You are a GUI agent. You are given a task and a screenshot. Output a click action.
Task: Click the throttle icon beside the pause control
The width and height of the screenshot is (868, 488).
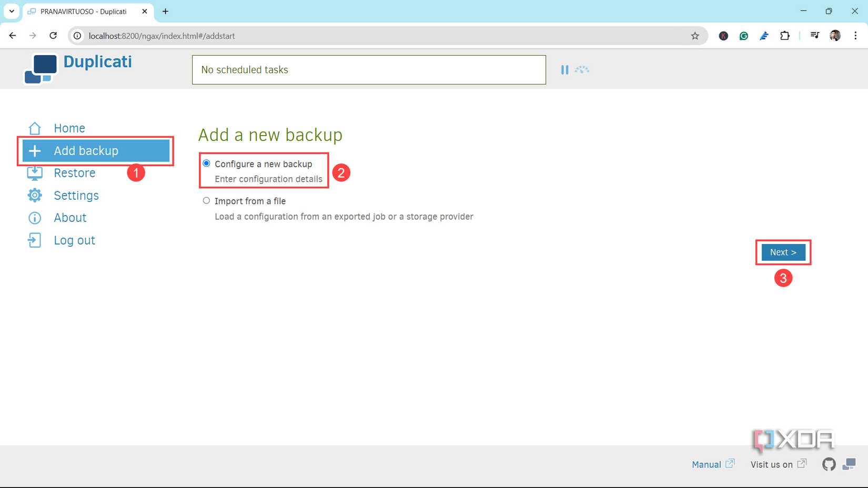pyautogui.click(x=581, y=69)
